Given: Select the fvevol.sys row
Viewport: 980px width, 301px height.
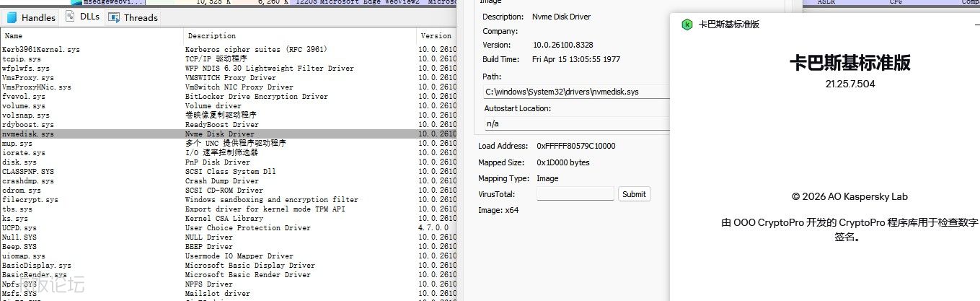Looking at the screenshot, I should pos(229,96).
